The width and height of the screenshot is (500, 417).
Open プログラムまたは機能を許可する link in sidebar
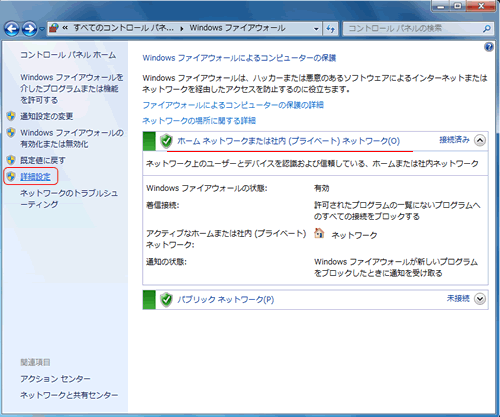coord(72,89)
